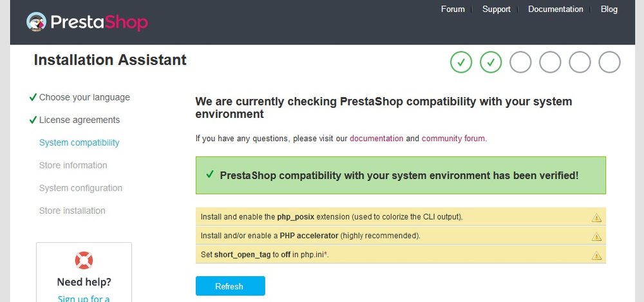Click the third empty step circle
This screenshot has width=644, height=302.
coord(520,62)
